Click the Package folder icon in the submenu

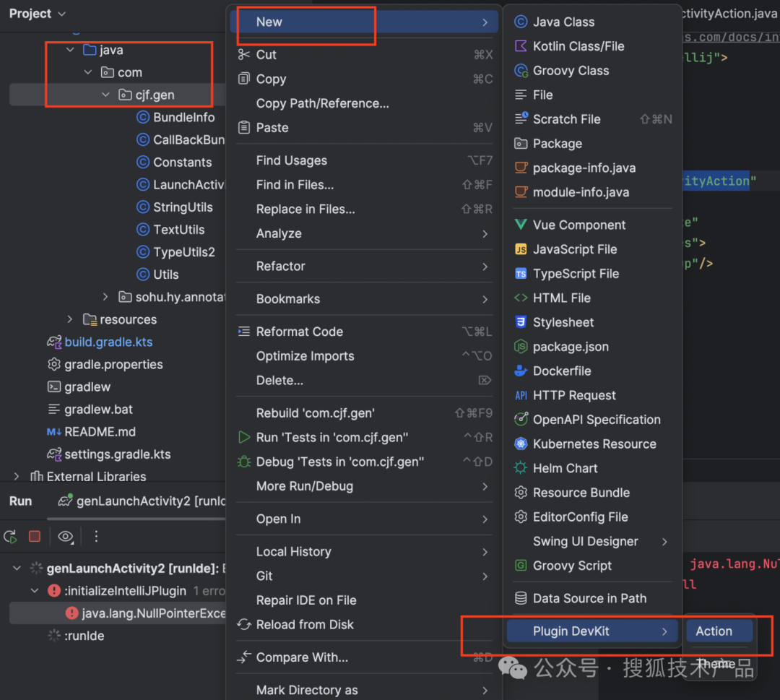coord(521,143)
